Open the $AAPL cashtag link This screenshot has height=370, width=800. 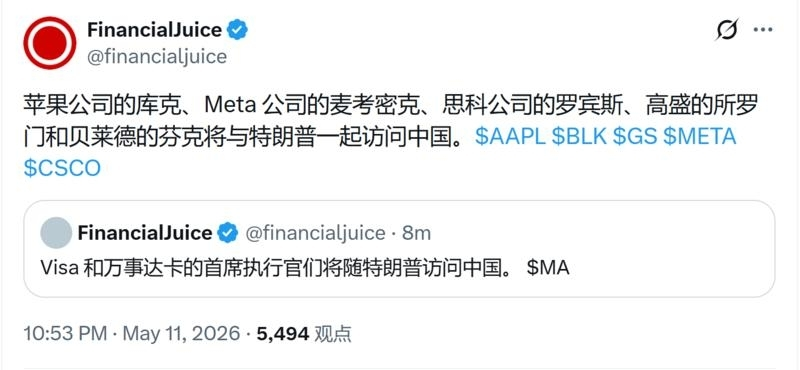[x=510, y=137]
